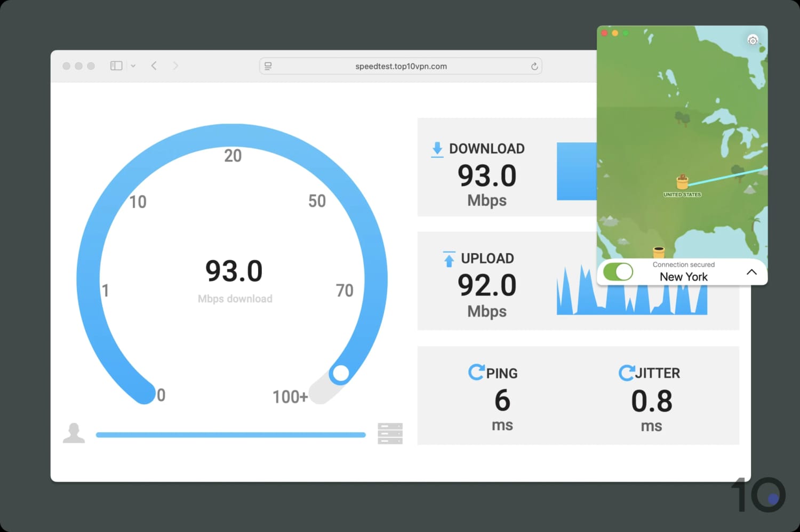Open the sidebar dropdown arrow in the toolbar
Image resolution: width=800 pixels, height=532 pixels.
[133, 66]
